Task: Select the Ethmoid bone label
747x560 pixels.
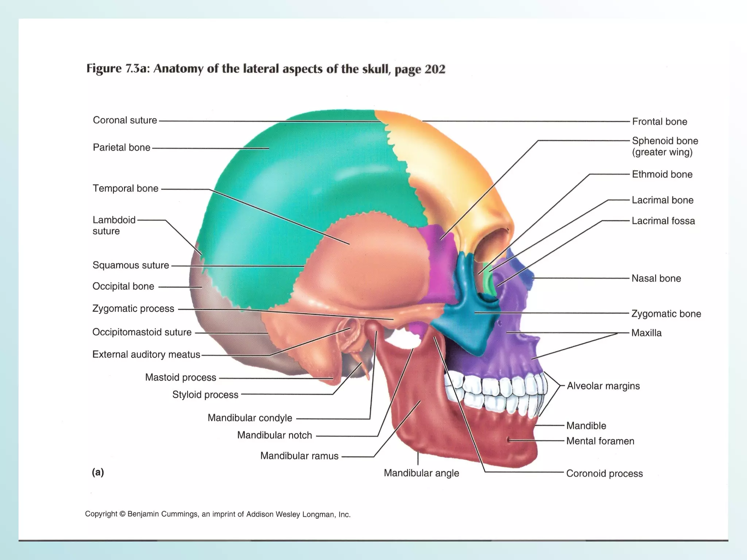Action: click(x=662, y=174)
